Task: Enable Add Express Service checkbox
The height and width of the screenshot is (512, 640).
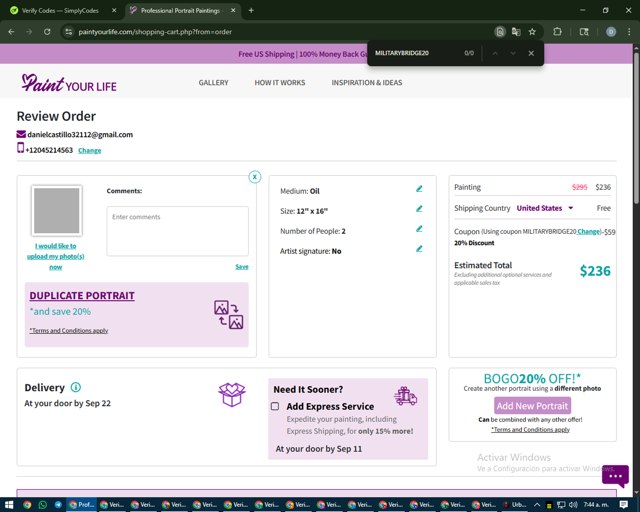Action: click(x=275, y=406)
